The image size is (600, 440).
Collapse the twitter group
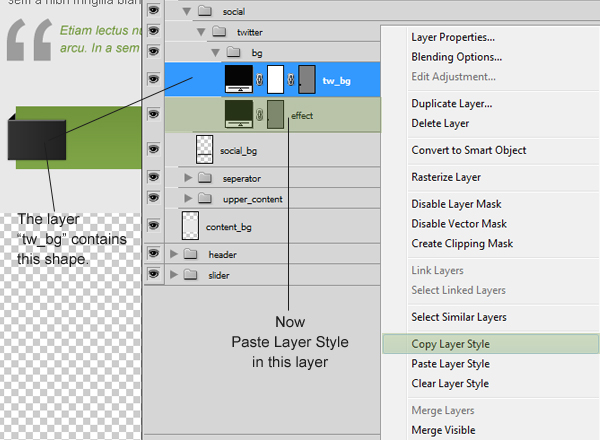click(x=201, y=32)
